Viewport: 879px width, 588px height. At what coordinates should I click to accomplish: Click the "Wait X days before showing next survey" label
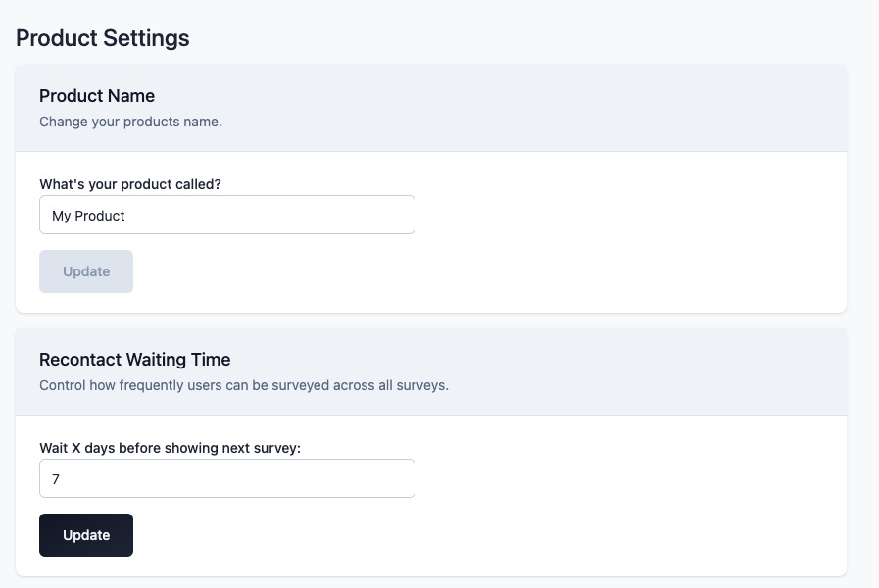tap(169, 448)
